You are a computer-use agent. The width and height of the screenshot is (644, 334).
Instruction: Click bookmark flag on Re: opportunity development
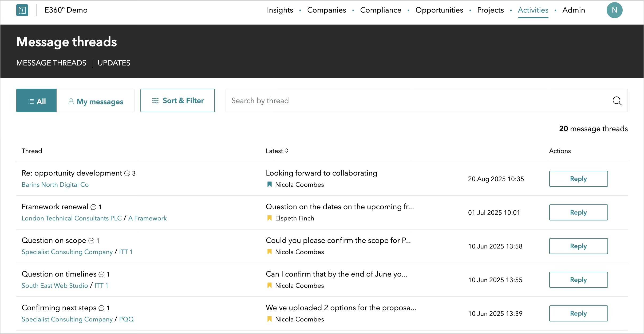270,184
